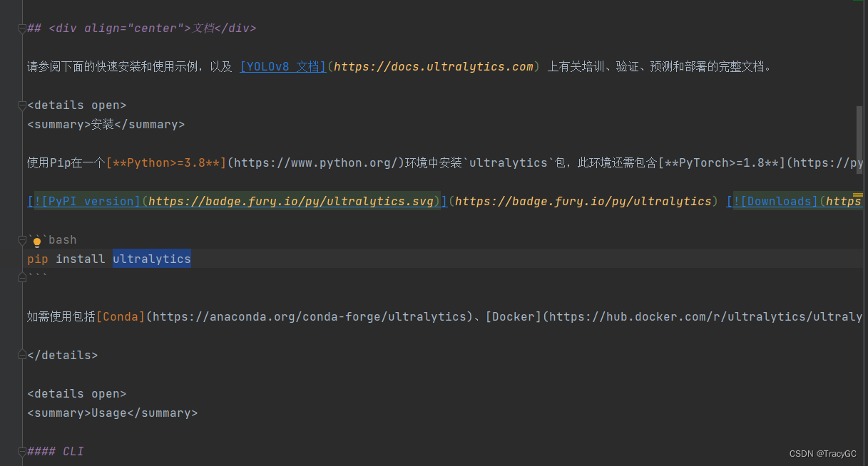Click the yellow warning stripe mark on the scrollbar

click(858, 195)
